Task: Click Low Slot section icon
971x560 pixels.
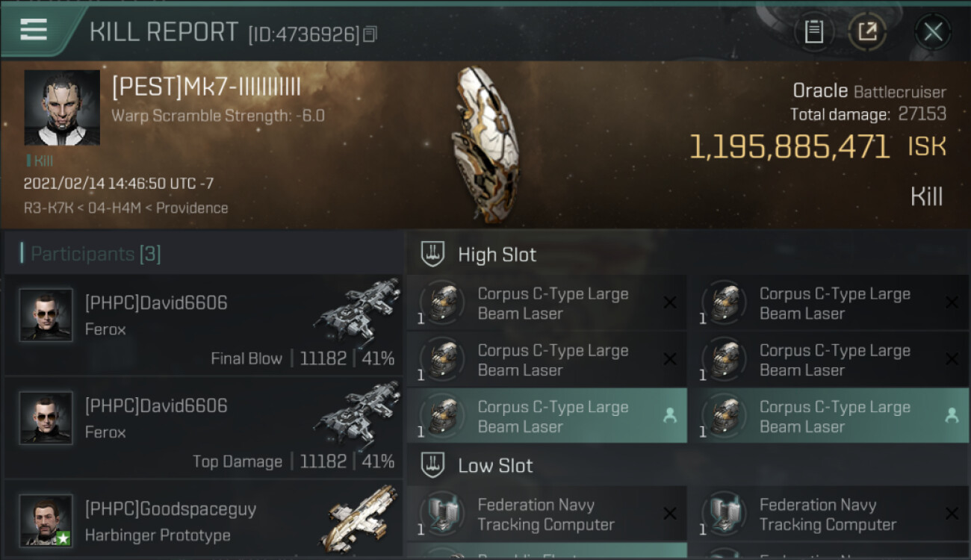Action: [x=432, y=465]
